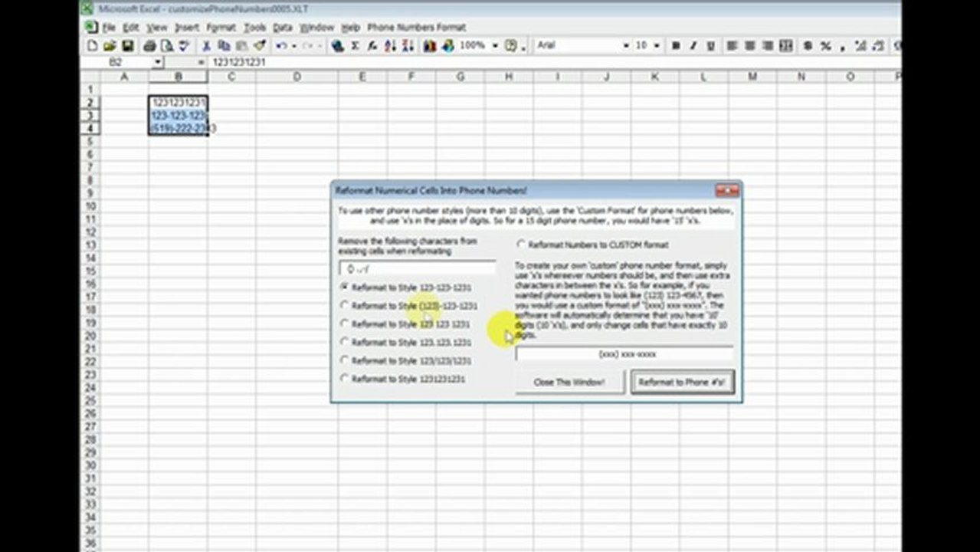Click the Print icon
Screen dimensions: 980x552
pyautogui.click(x=150, y=46)
